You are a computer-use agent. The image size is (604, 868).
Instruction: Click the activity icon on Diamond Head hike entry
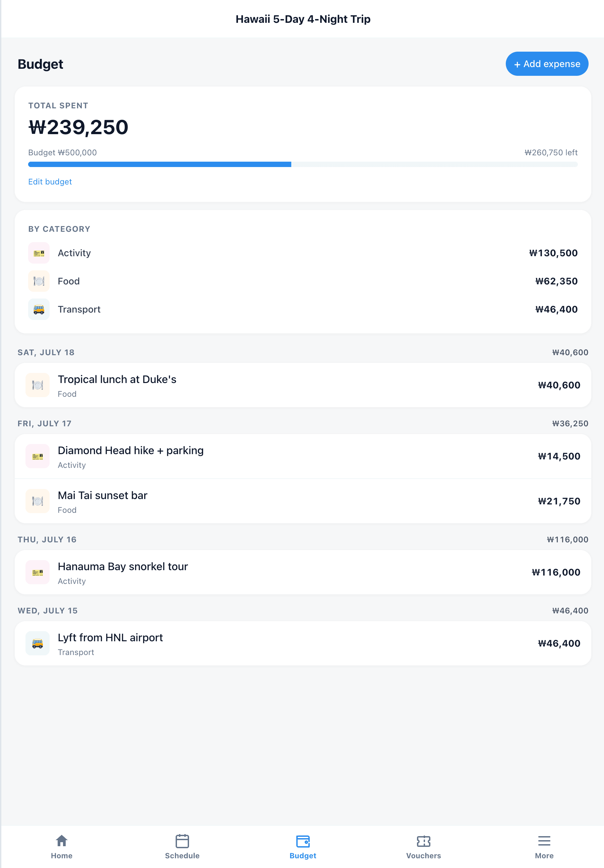37,456
